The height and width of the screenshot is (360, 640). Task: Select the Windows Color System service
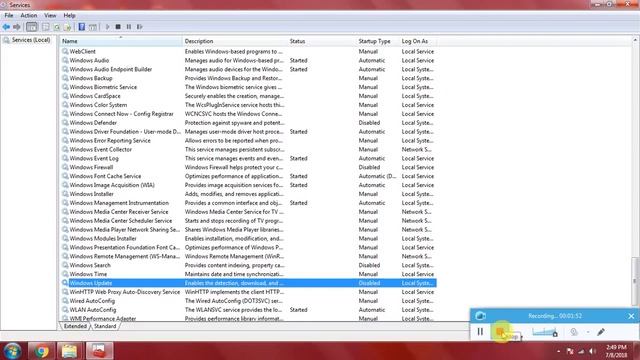[249, 105]
